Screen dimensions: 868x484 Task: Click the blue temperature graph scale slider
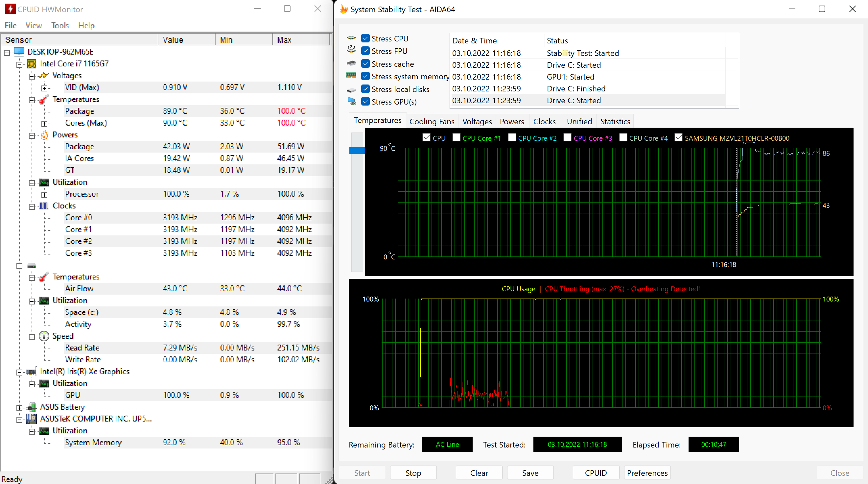pyautogui.click(x=357, y=151)
